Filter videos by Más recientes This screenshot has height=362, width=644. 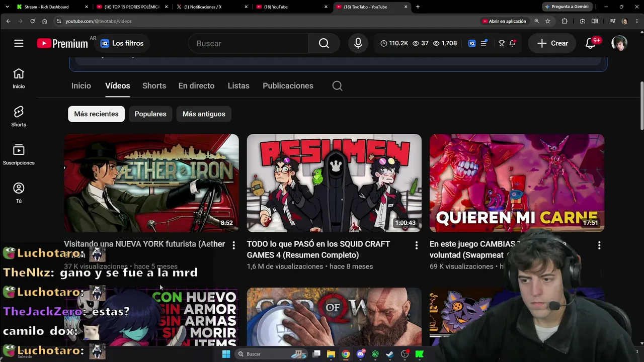[96, 114]
